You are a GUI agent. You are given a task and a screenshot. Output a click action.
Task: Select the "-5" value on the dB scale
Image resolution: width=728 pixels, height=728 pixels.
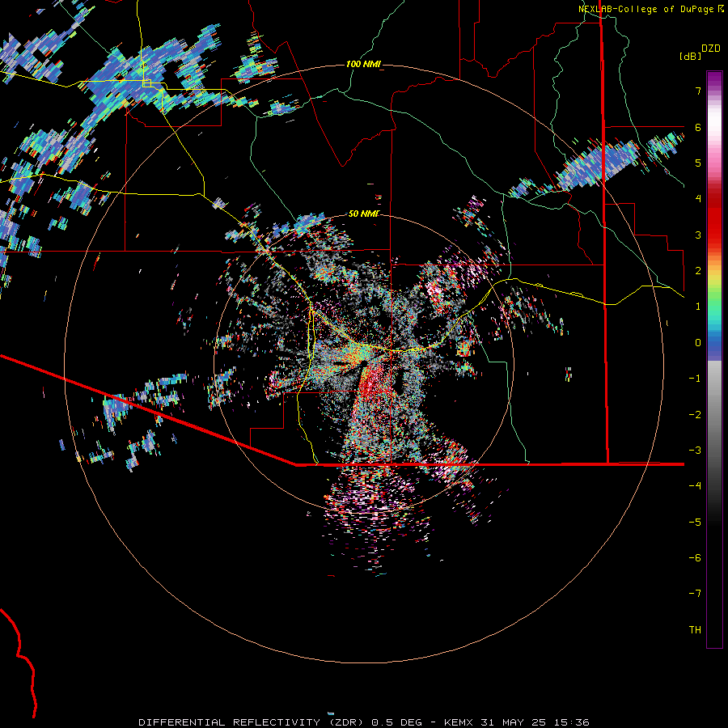click(x=695, y=523)
